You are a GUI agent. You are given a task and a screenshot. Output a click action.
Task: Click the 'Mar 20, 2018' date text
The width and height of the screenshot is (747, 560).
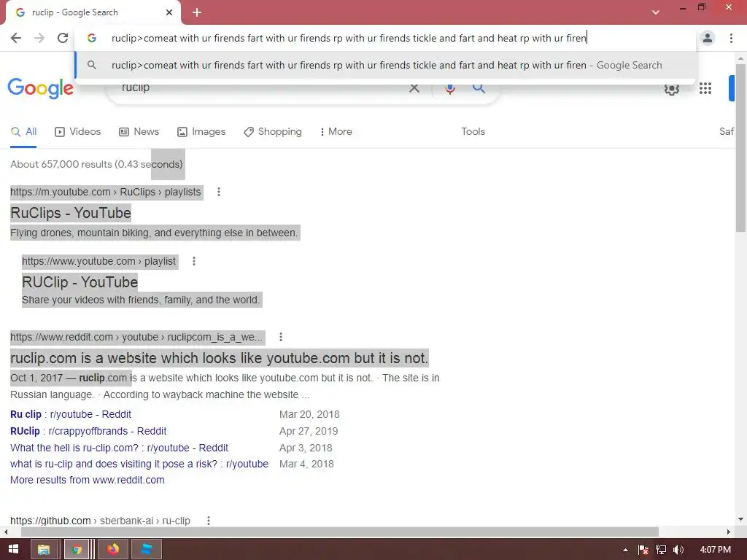309,414
